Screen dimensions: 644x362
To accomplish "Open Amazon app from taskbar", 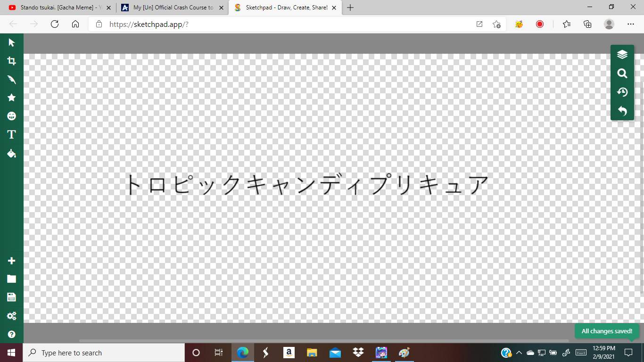I will click(x=289, y=353).
